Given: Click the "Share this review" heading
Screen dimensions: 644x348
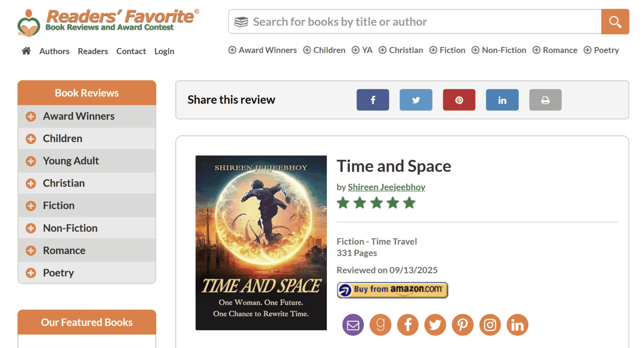Looking at the screenshot, I should pyautogui.click(x=231, y=100).
